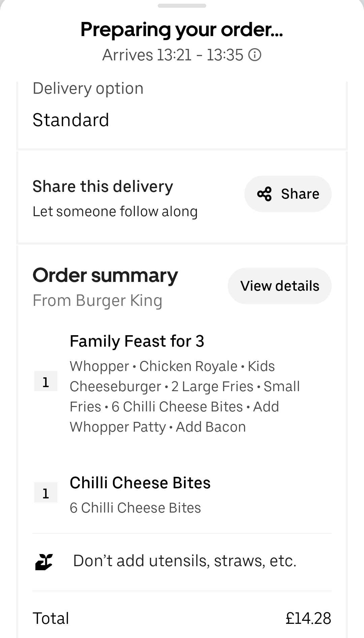This screenshot has width=364, height=638.
Task: Tap the Family Feast ingredients description
Action: coord(185,397)
